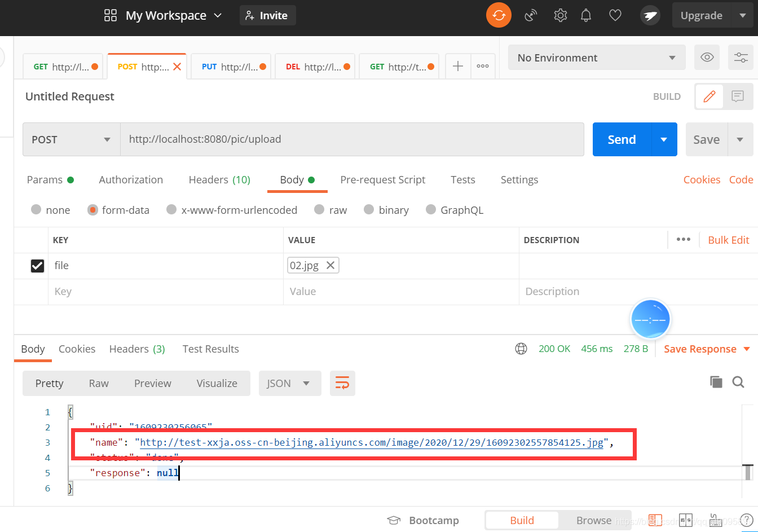Screen dimensions: 758x532
Task: Click the pencil edit icon
Action: [x=709, y=96]
